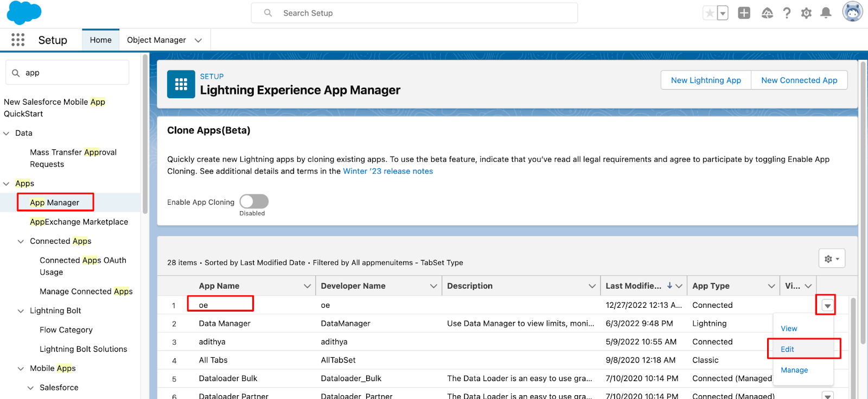868x399 pixels.
Task: Open the Notifications bell
Action: [x=826, y=13]
